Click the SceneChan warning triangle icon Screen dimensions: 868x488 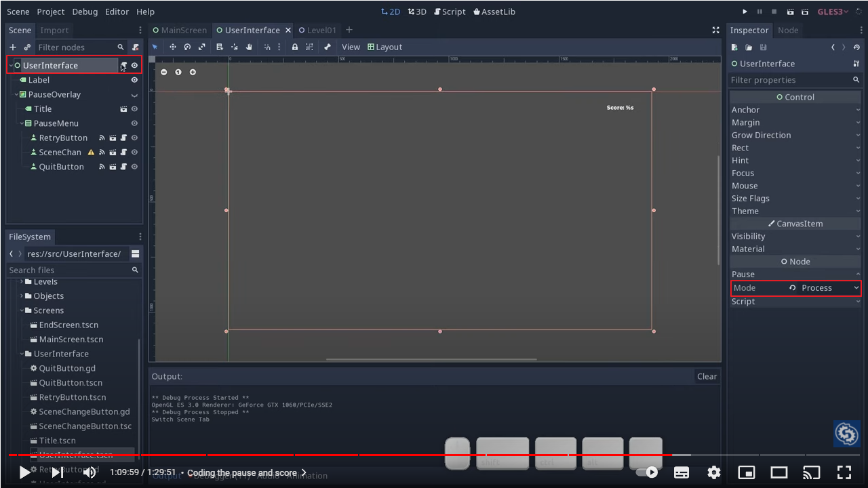click(x=91, y=152)
